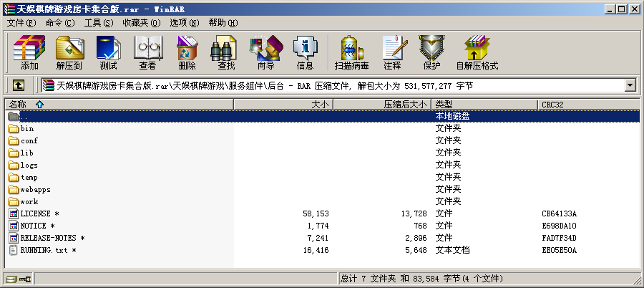Click the 解压到 (Extract To) icon
Image resolution: width=644 pixels, height=288 pixels.
click(70, 52)
